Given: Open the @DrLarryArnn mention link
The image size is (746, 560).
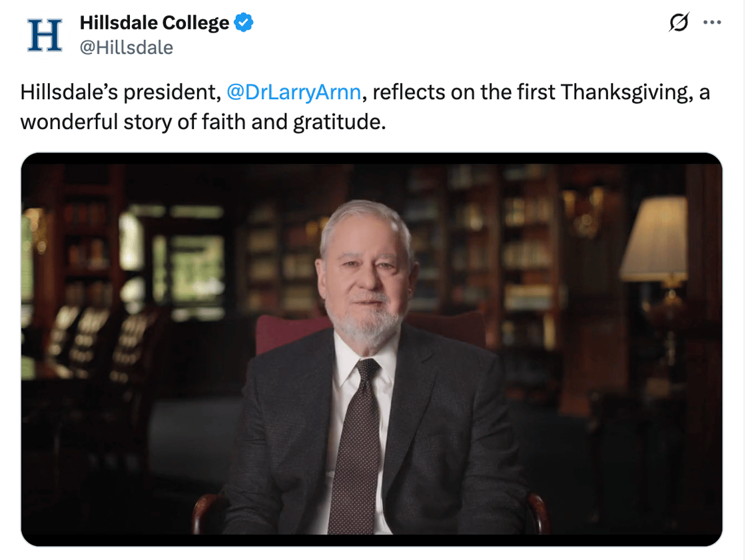Looking at the screenshot, I should pos(294,93).
